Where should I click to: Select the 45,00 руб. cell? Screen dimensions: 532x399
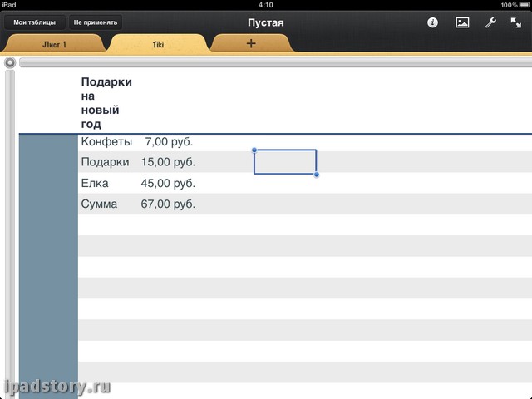(x=168, y=183)
